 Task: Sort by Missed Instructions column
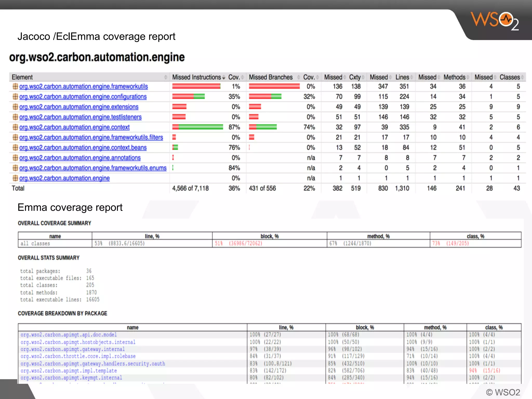tap(198, 77)
